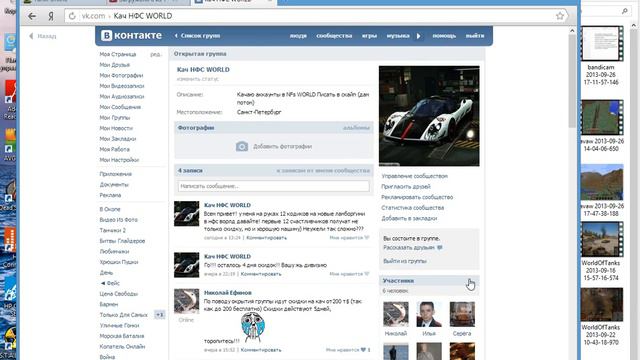The width and height of the screenshot is (640, 360).
Task: Click the Написать сообщение input field
Action: click(273, 186)
